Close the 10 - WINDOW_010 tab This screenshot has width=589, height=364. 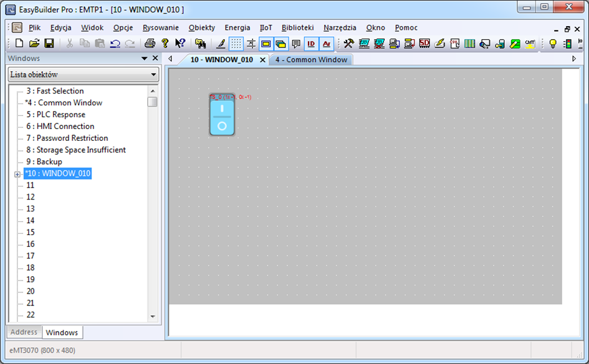click(262, 60)
